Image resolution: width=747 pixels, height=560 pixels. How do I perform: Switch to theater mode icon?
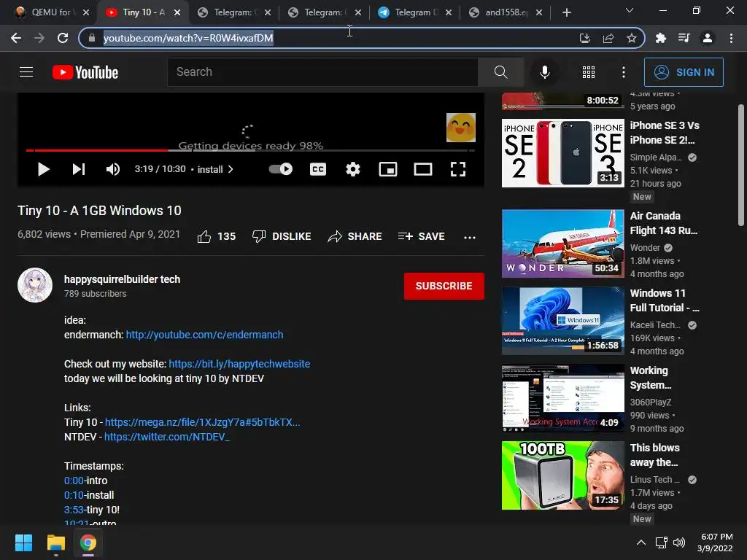tap(422, 169)
